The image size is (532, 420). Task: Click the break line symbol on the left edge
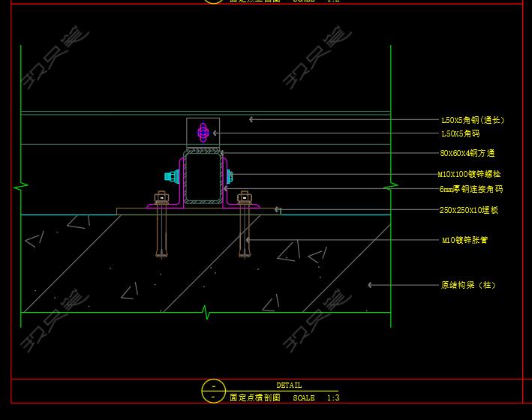point(21,184)
